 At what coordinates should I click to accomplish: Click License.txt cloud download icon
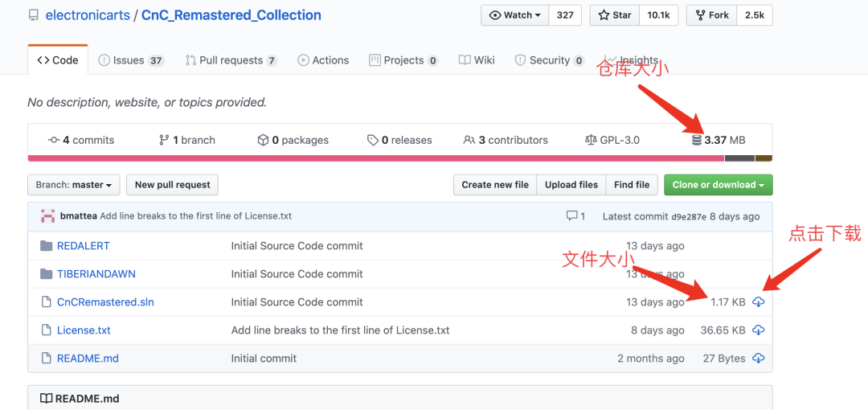758,330
